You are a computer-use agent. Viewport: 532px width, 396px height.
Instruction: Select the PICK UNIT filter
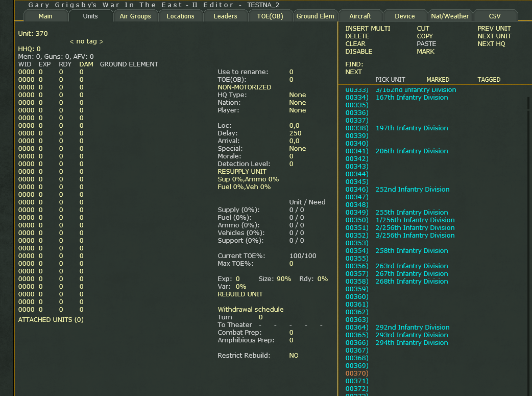[390, 80]
